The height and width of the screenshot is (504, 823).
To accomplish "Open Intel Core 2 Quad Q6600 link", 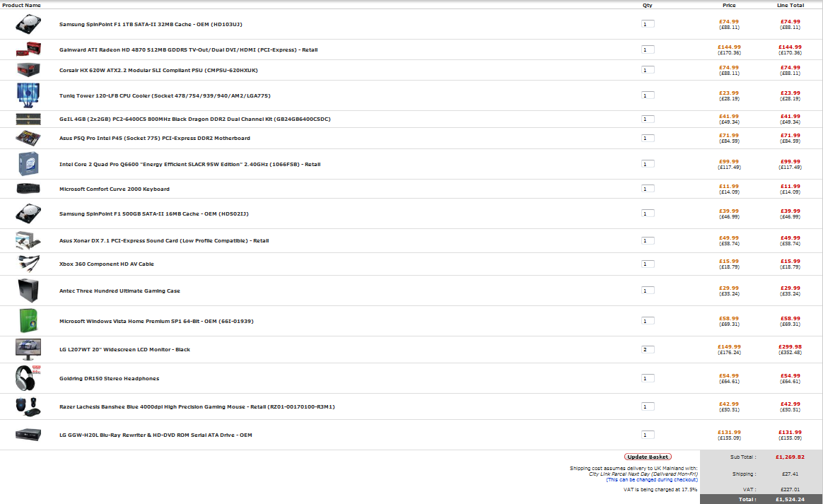I will click(190, 164).
